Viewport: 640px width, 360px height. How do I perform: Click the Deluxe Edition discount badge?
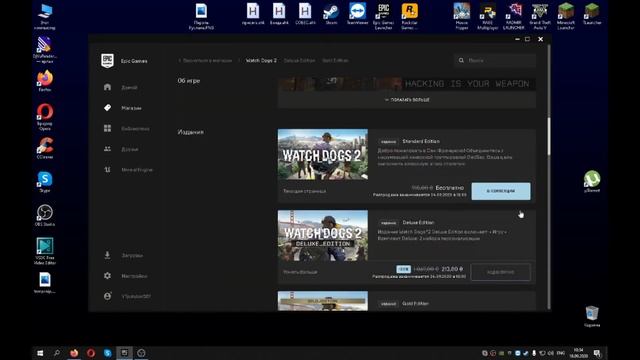click(403, 269)
